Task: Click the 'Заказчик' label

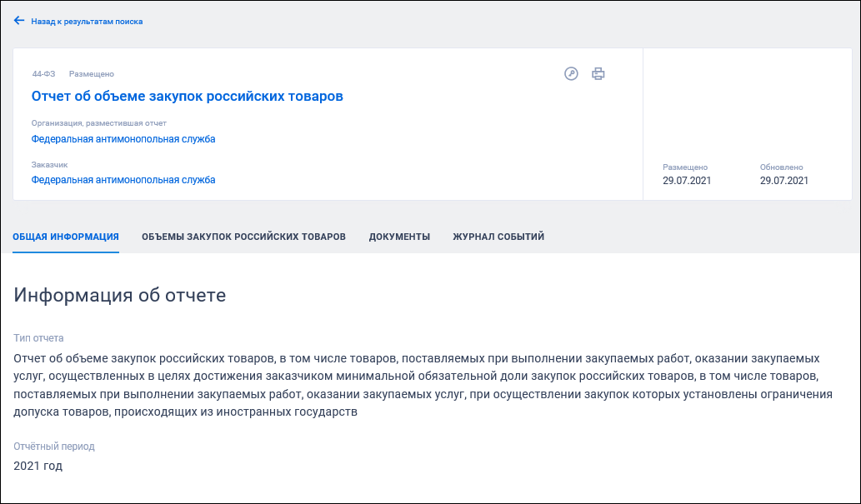Action: pyautogui.click(x=49, y=165)
